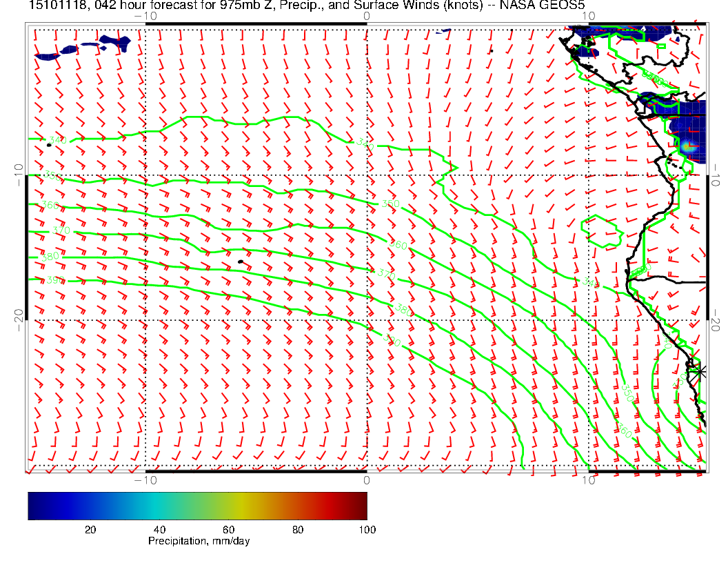
Task: Click the black island dot beside the left-edge 340 label
Action: click(49, 146)
